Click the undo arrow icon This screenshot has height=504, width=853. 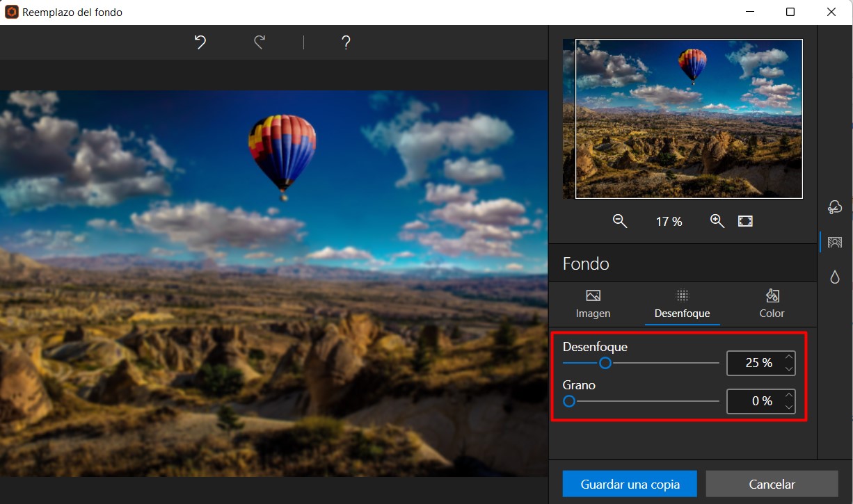point(200,42)
